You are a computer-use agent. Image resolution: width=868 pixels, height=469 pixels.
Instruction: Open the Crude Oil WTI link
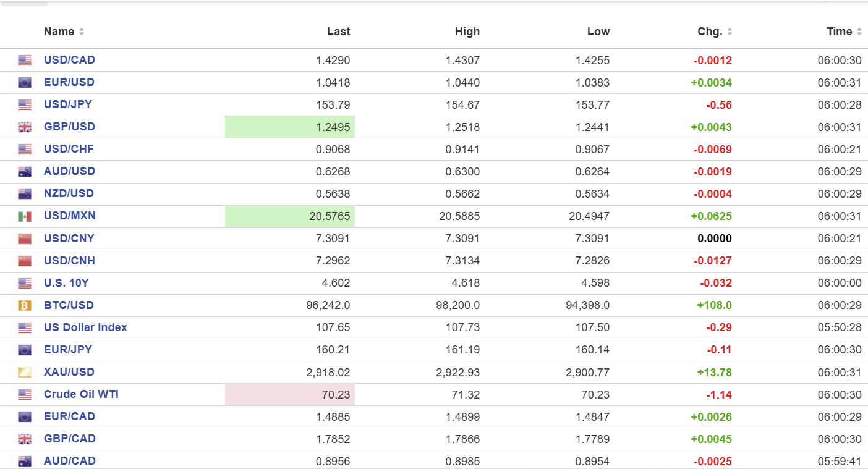(x=81, y=394)
